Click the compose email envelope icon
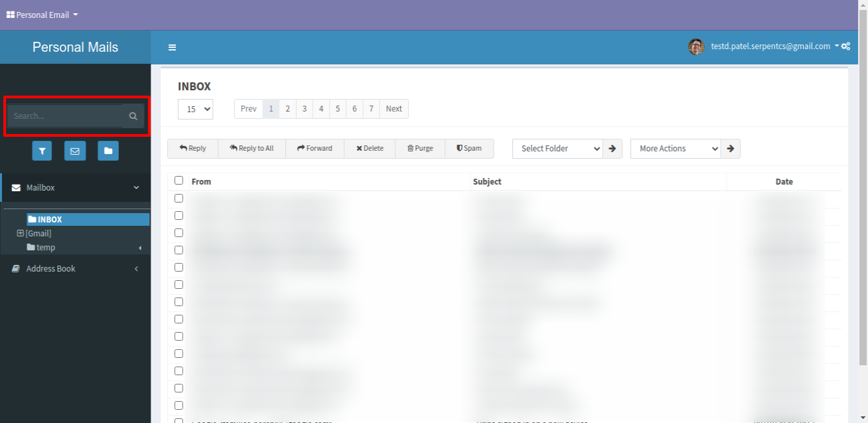This screenshot has width=868, height=423. click(x=75, y=151)
